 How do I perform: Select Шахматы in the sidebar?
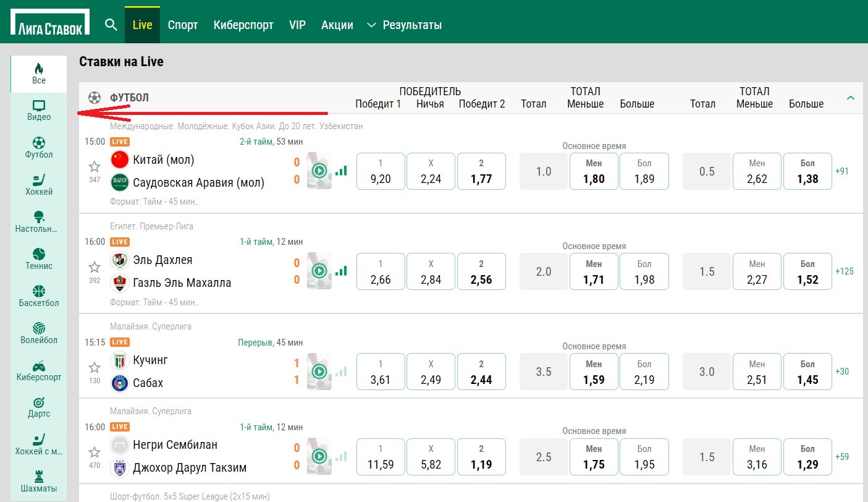tap(39, 482)
